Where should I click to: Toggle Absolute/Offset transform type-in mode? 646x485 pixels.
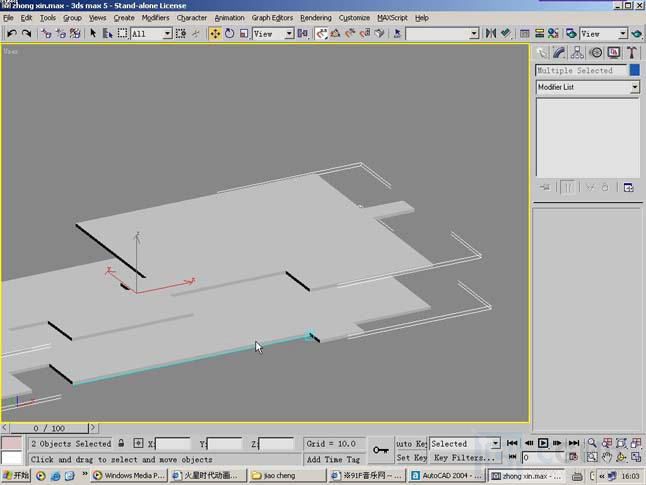(x=138, y=443)
